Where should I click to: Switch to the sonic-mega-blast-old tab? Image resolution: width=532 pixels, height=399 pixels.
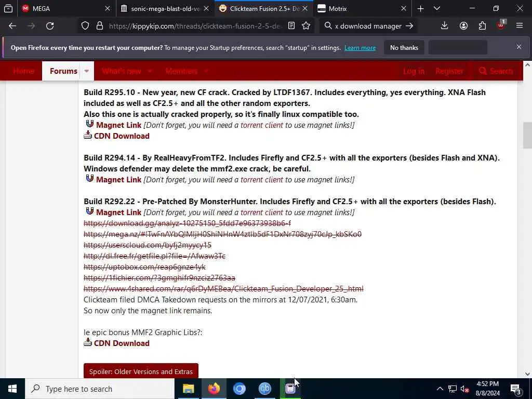pos(165,8)
